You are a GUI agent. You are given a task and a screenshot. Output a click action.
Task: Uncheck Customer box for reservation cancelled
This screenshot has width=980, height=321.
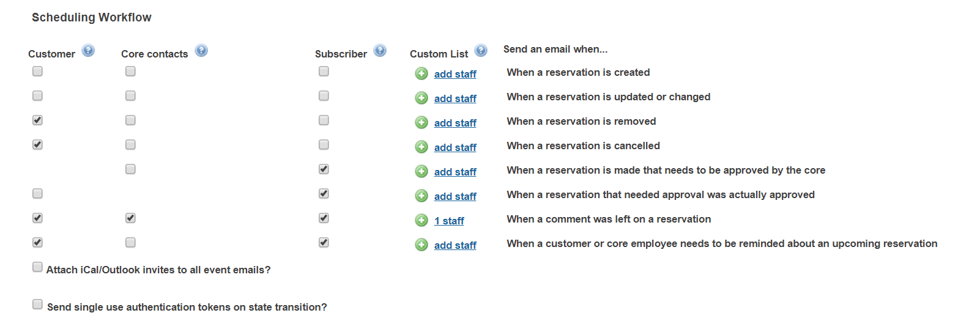click(37, 145)
